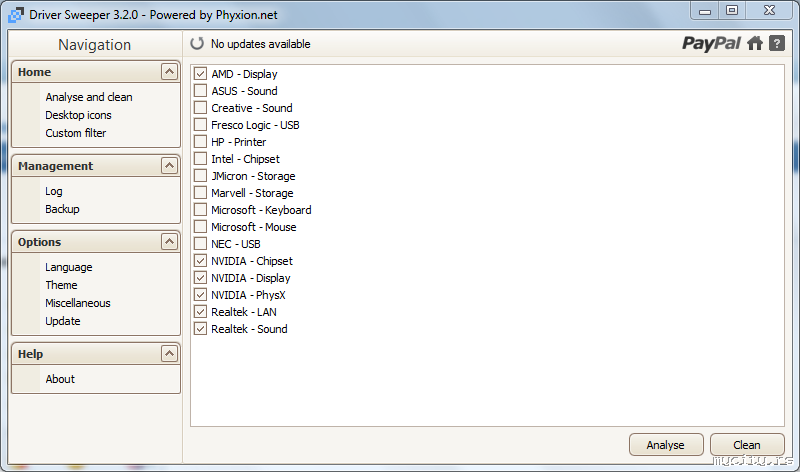Enable the Marvell - Storage checkbox

coord(201,193)
